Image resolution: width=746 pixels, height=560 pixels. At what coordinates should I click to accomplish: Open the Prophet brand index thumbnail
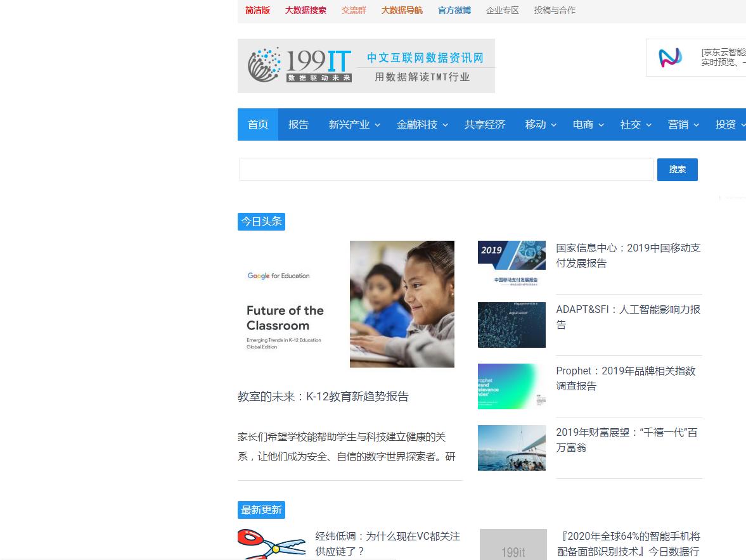(511, 386)
